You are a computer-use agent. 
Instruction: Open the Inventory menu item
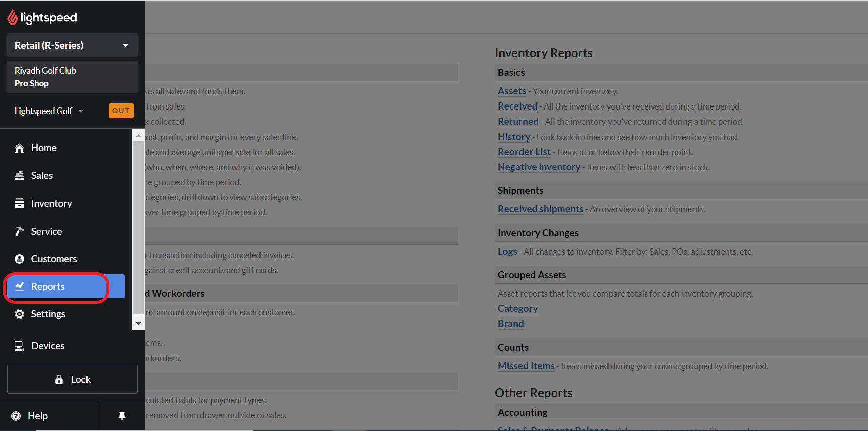coord(66,203)
